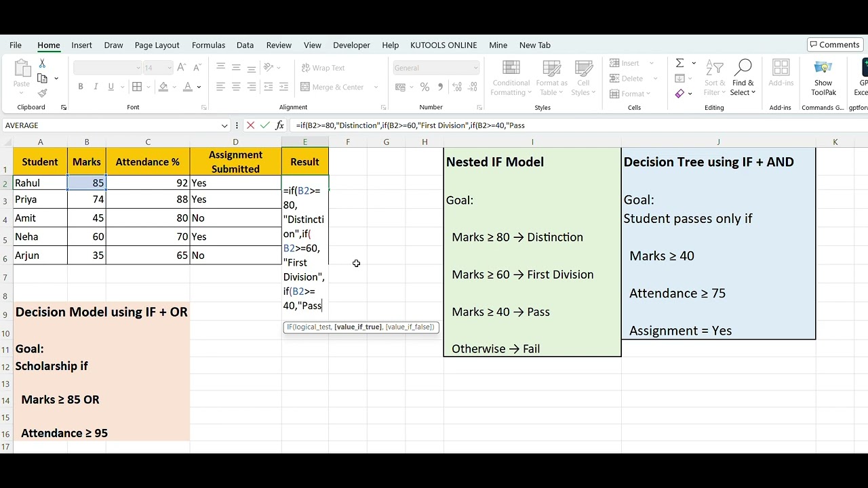Toggle Align Left
This screenshot has height=488, width=868.
point(220,87)
